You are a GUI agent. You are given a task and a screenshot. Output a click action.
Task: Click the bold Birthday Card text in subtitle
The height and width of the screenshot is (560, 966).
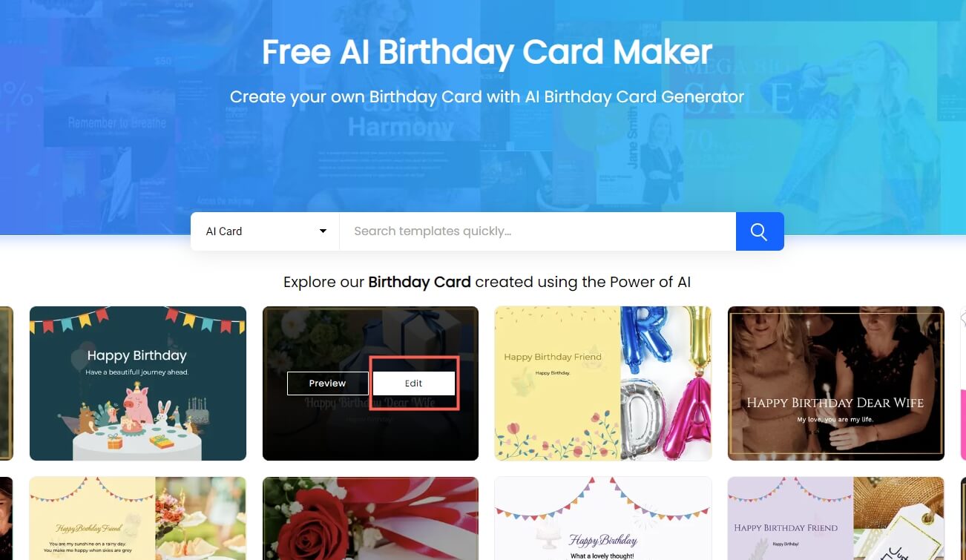419,283
